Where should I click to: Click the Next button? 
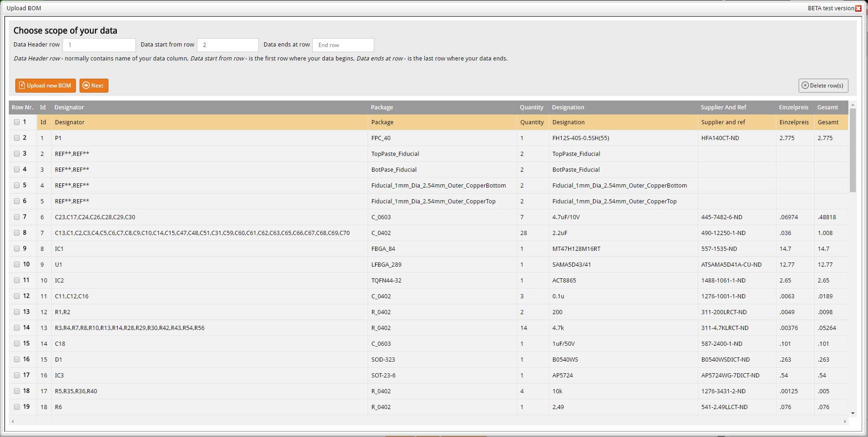[94, 86]
